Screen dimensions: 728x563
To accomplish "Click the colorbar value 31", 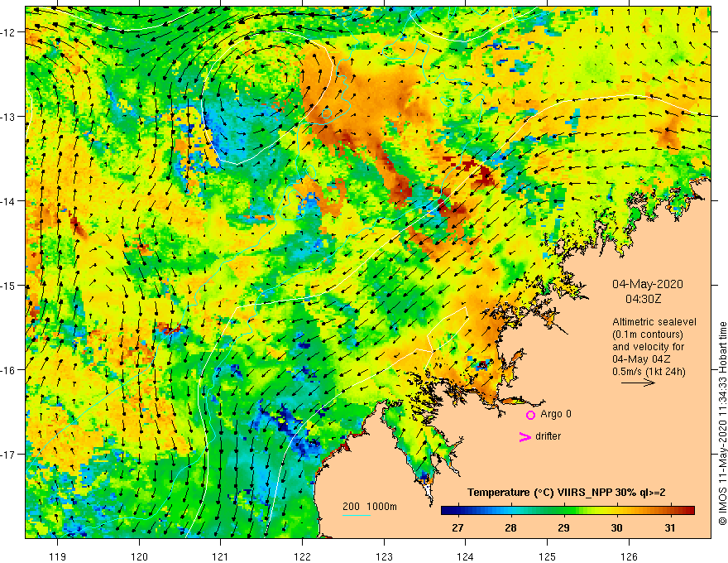I will pos(669,527).
